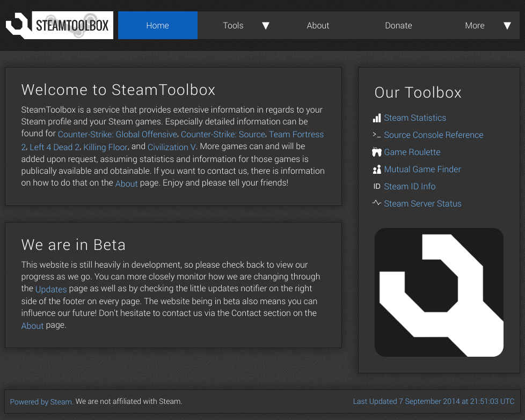Open the Steam Statistics link
Viewport: 525px width, 420px height.
click(415, 118)
